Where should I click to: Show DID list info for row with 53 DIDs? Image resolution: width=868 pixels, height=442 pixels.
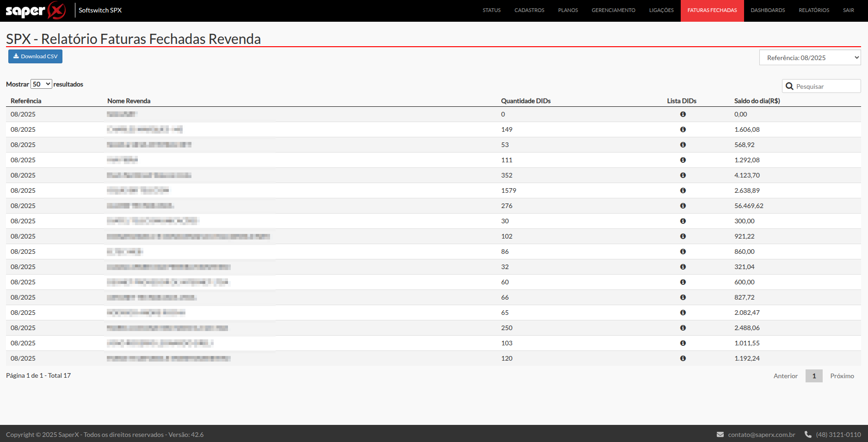(x=683, y=145)
